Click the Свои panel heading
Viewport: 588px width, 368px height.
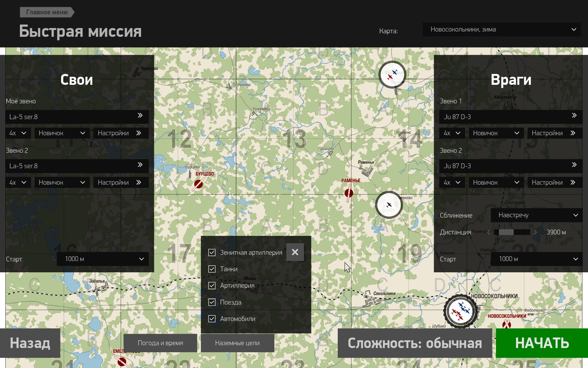[x=77, y=80]
